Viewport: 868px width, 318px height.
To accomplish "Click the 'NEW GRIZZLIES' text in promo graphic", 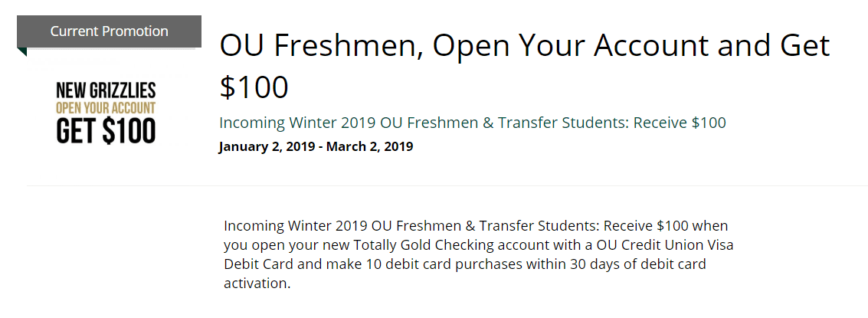I will (106, 90).
